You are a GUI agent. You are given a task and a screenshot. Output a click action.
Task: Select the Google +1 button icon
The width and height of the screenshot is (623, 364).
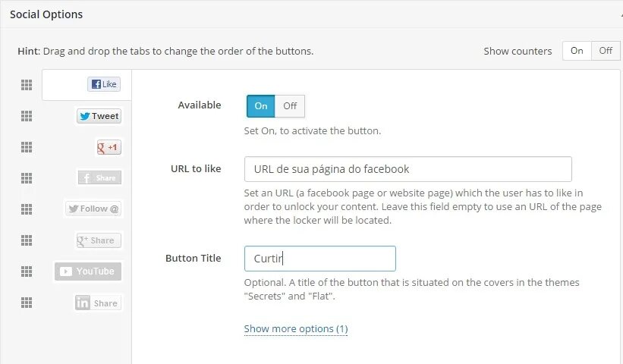coord(109,147)
